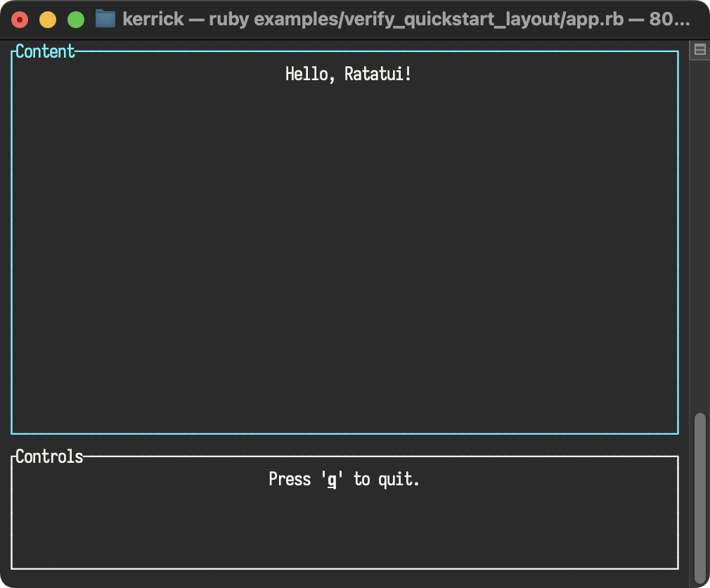
Task: Click the split pane icon at top right
Action: tap(699, 49)
